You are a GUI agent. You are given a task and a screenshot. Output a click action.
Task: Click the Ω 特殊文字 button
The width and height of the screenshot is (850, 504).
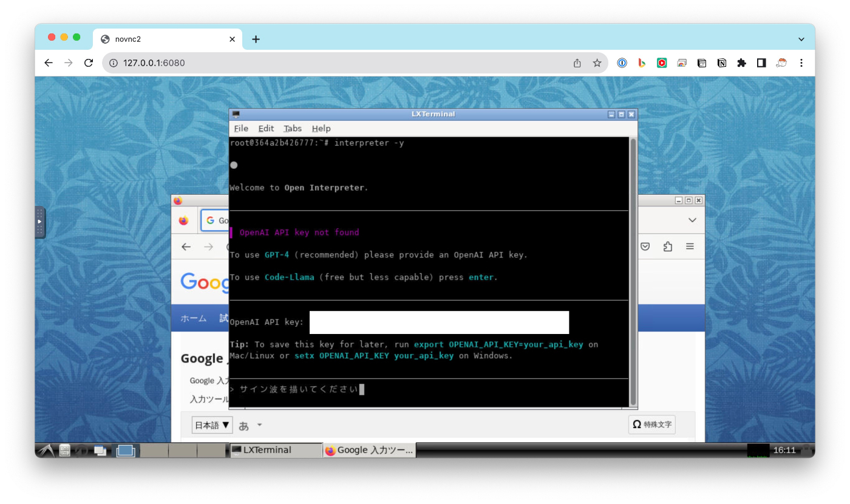[x=652, y=424]
